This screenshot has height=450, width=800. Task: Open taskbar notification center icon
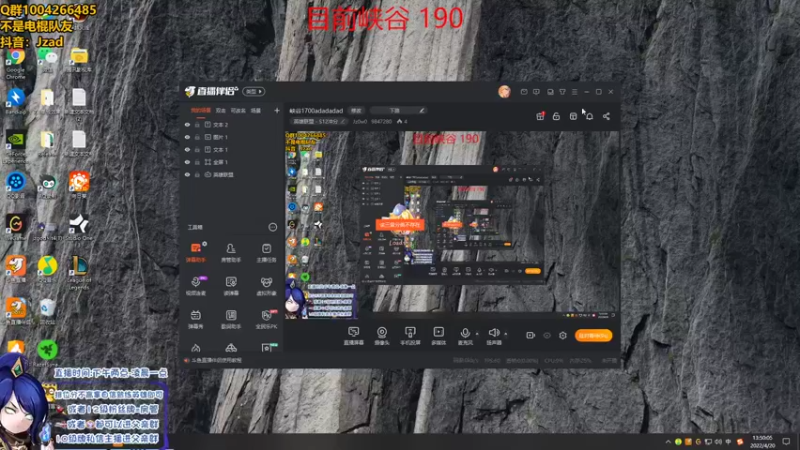pyautogui.click(x=786, y=441)
